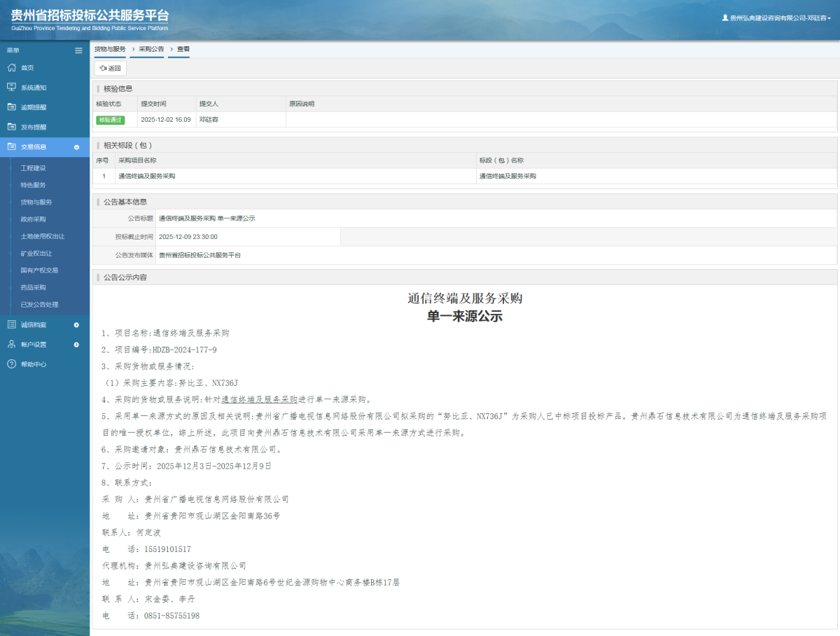Select the 诚信档案 credit archive icon

click(x=11, y=324)
